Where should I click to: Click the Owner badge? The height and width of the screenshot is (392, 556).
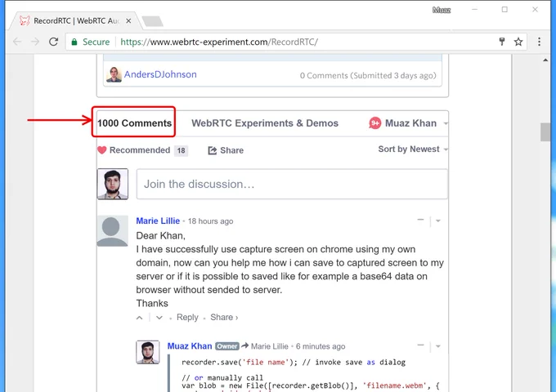pos(227,346)
